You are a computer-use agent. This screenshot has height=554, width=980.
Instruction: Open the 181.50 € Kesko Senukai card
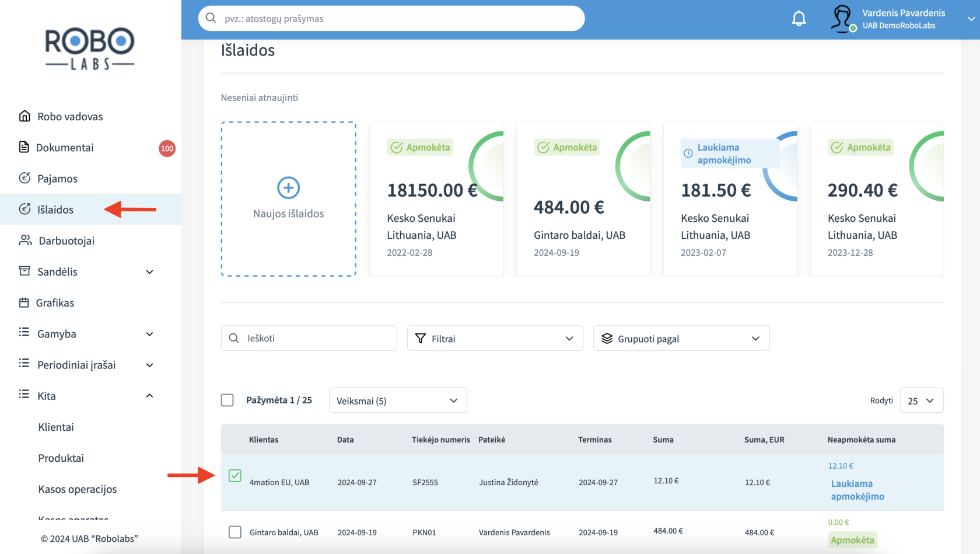point(730,199)
